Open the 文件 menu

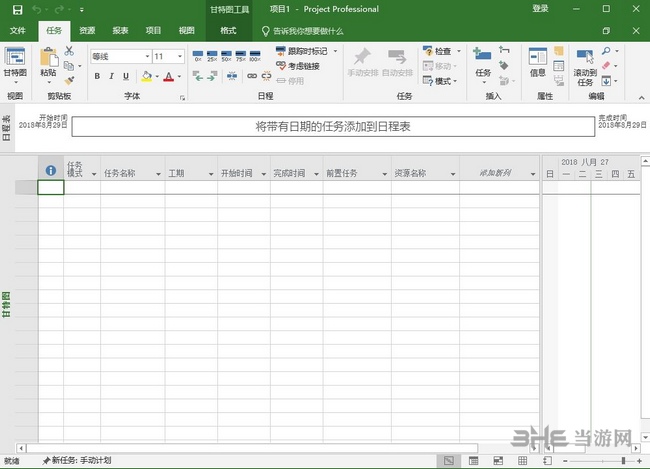pos(18,30)
